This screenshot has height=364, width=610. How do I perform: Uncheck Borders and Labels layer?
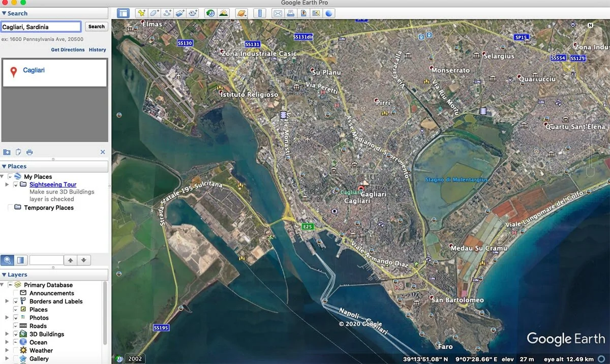[x=16, y=301]
